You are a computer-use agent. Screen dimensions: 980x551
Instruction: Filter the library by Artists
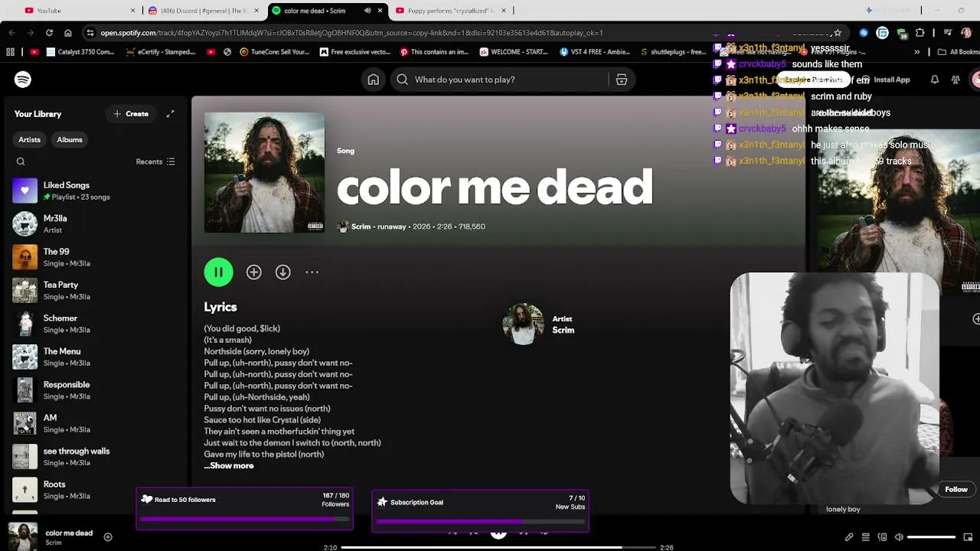pos(29,139)
